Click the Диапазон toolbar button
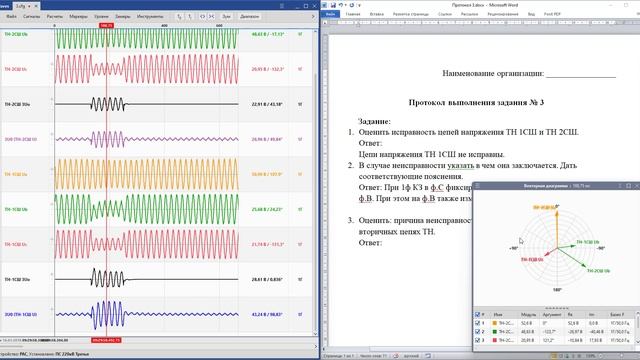 point(249,17)
